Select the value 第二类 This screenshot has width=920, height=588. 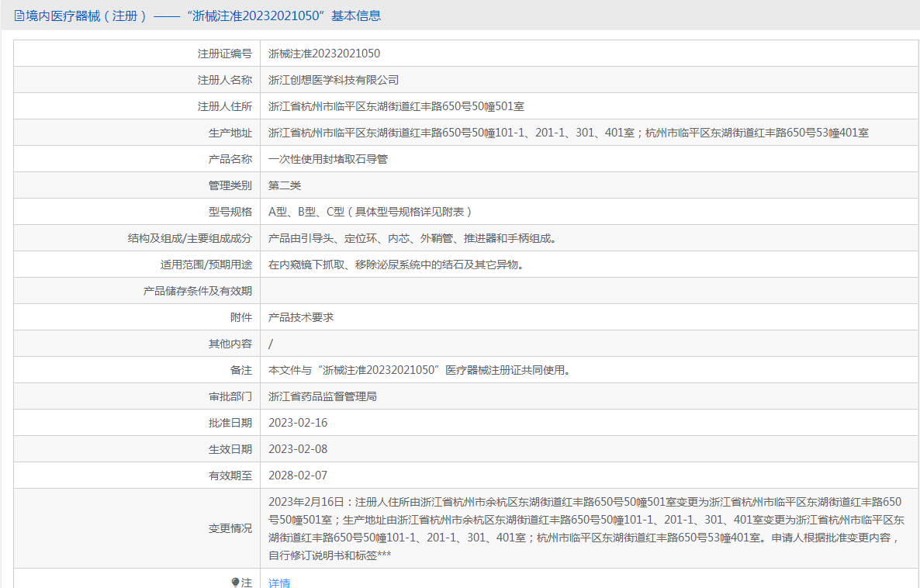click(x=285, y=185)
